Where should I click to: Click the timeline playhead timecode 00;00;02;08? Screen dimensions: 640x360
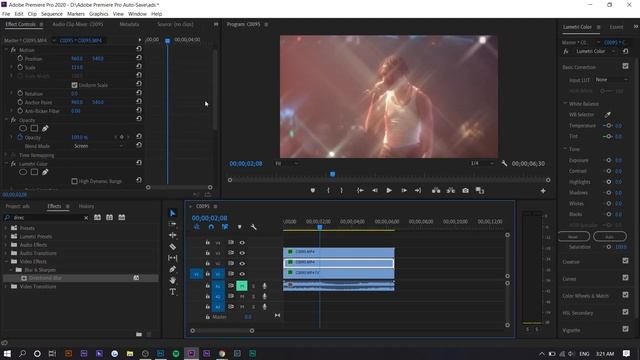click(210, 218)
